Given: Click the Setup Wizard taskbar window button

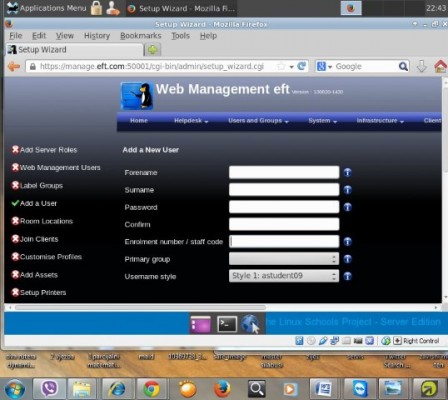Looking at the screenshot, I should pos(182,8).
